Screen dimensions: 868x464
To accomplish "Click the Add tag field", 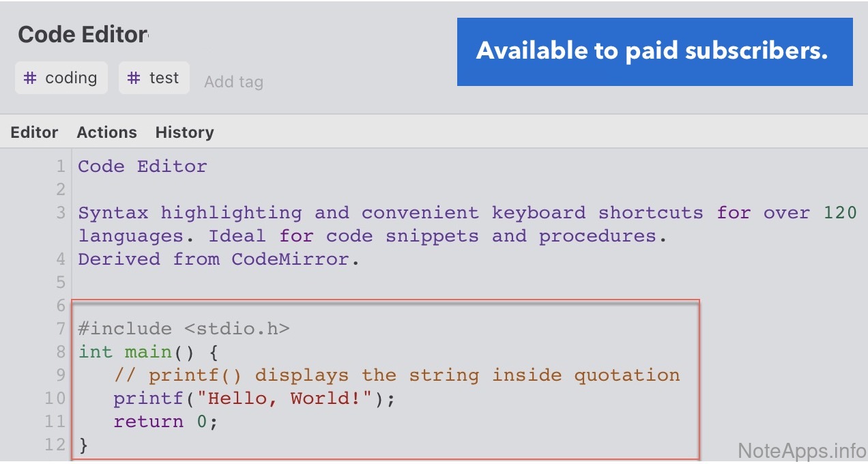I will tap(233, 82).
